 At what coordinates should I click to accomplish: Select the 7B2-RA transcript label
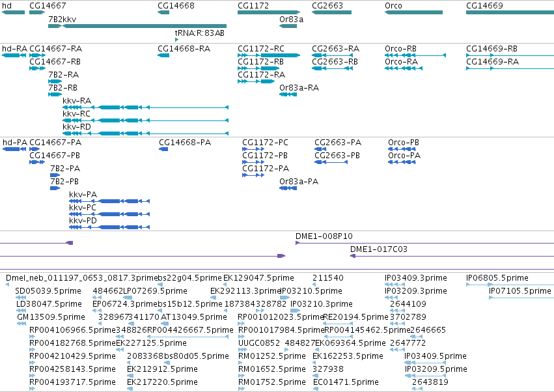coord(64,75)
